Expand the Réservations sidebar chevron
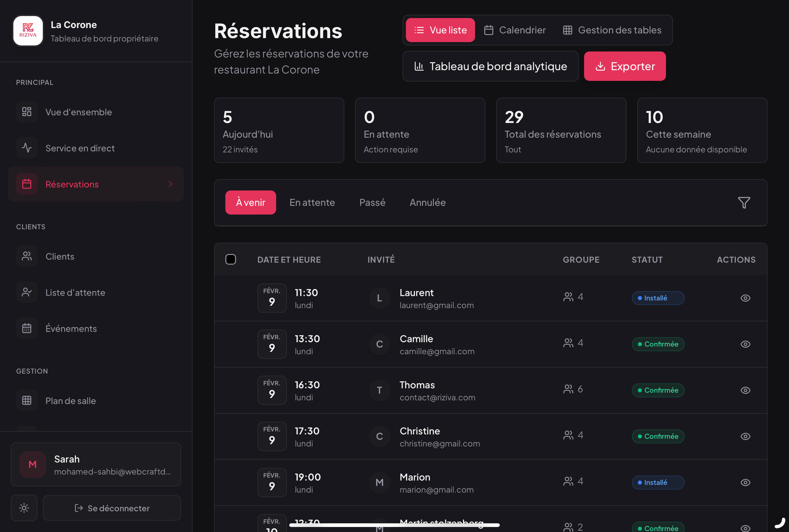The image size is (789, 532). (170, 184)
